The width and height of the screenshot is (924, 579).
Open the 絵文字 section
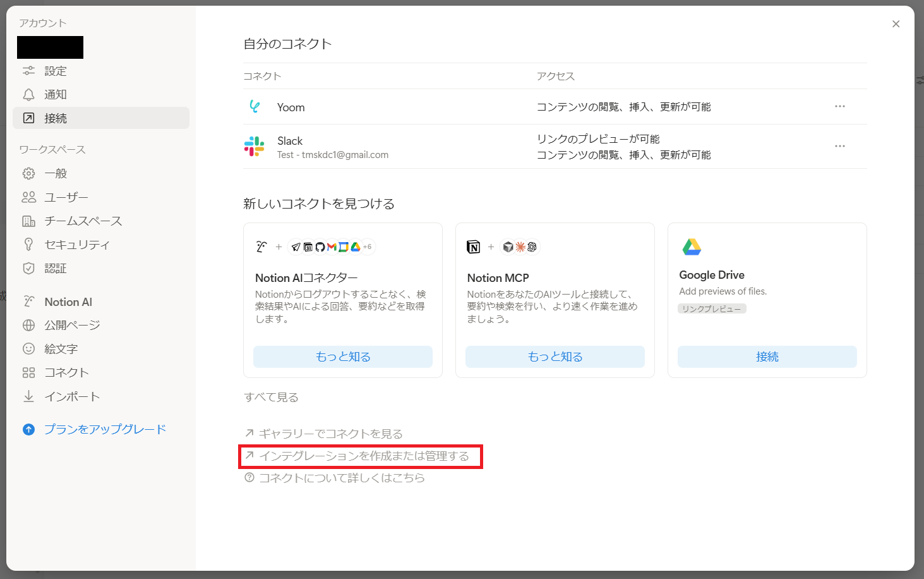[x=101, y=349]
